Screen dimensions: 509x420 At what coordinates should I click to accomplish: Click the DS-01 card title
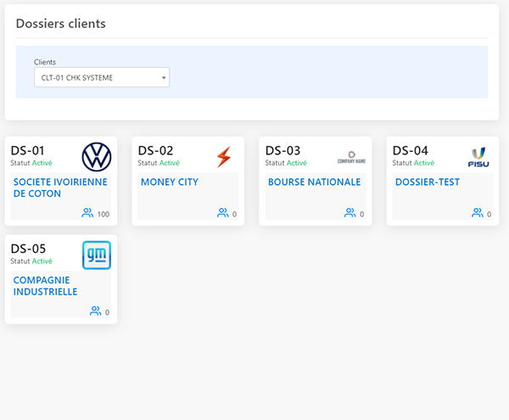(x=27, y=150)
